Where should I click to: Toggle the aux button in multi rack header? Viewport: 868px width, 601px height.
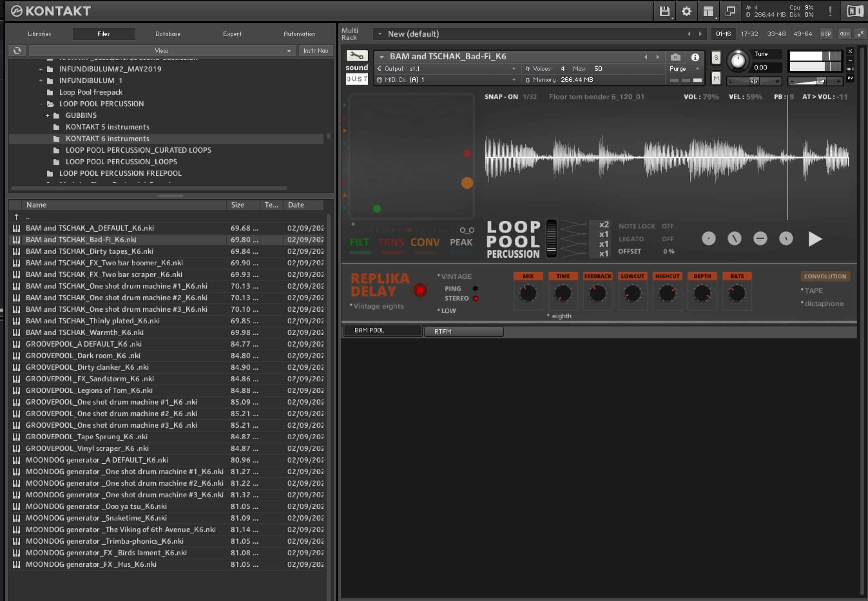(844, 34)
